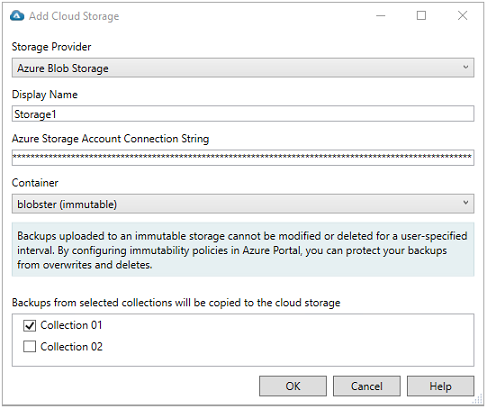Focus the Display Name field containing Storage1
487x409 pixels.
[x=243, y=114]
